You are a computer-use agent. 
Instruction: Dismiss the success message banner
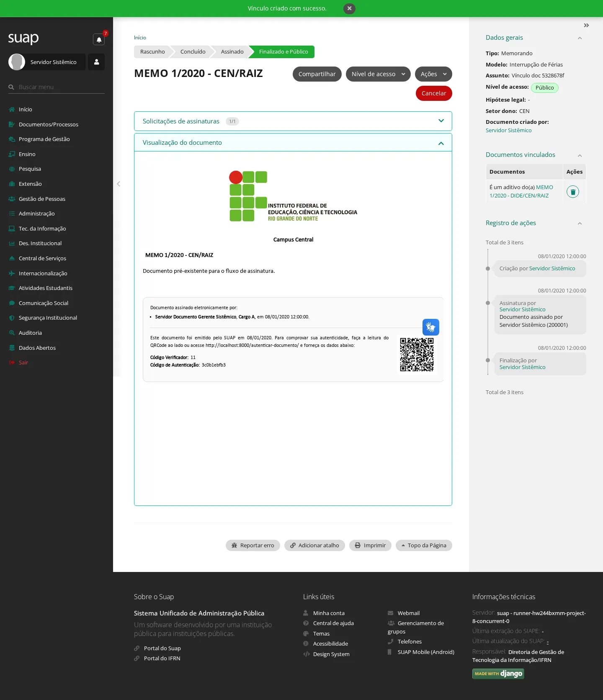[349, 8]
